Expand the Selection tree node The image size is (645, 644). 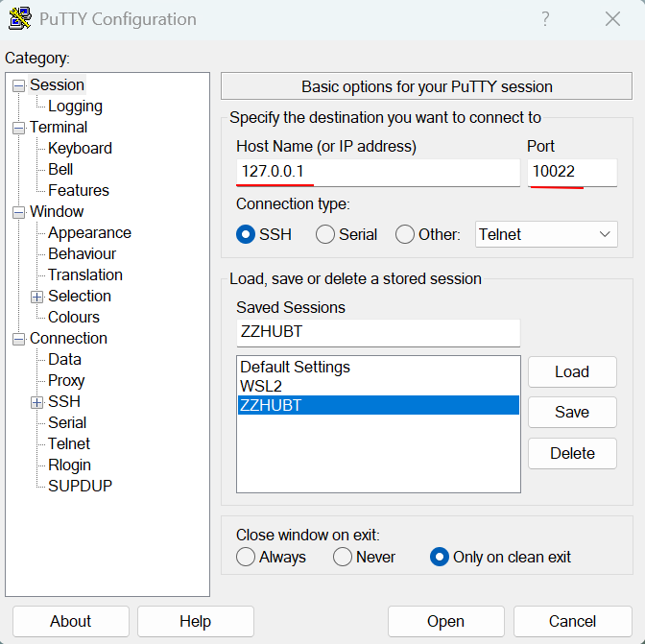[x=37, y=297]
